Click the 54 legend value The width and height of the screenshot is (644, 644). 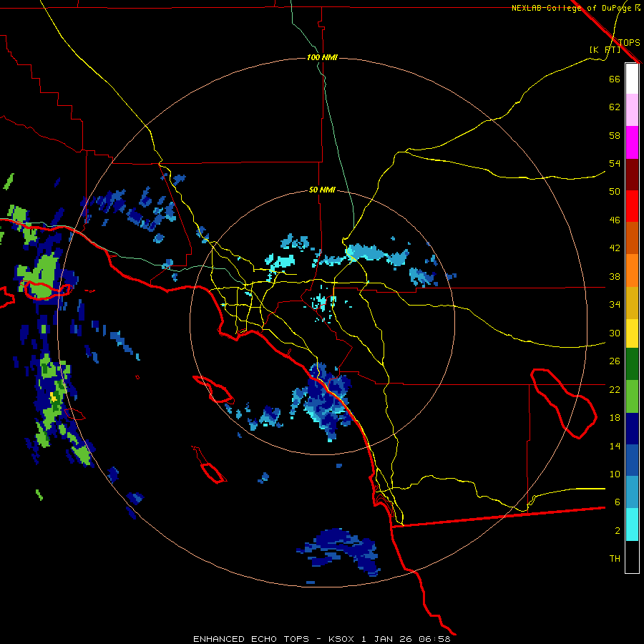pos(615,163)
